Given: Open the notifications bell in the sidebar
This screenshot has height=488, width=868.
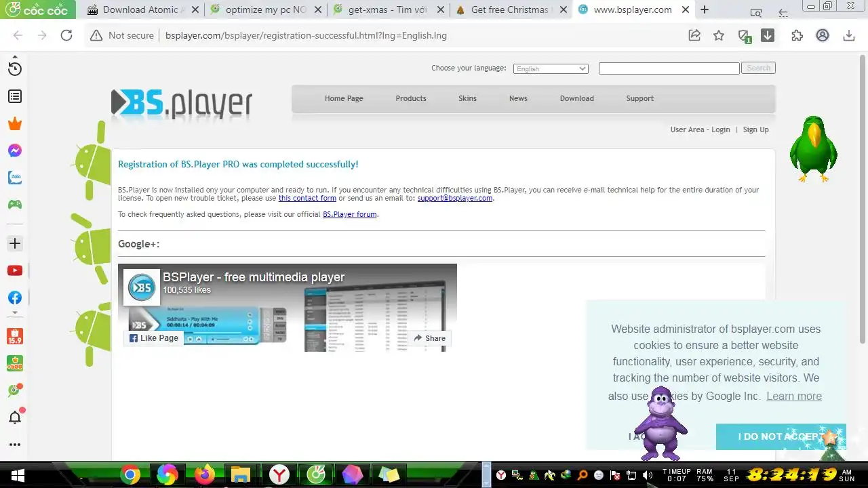Looking at the screenshot, I should pyautogui.click(x=15, y=417).
